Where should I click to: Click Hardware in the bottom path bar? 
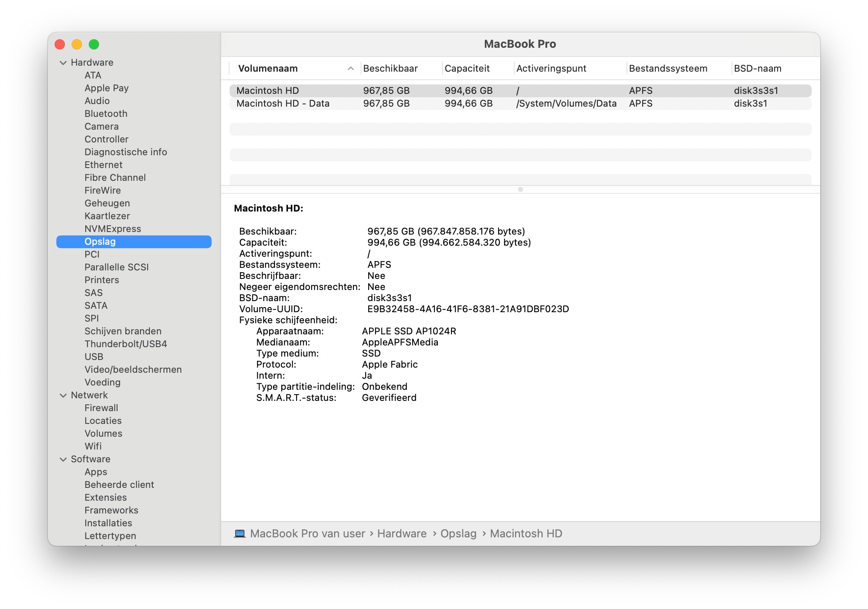(402, 534)
